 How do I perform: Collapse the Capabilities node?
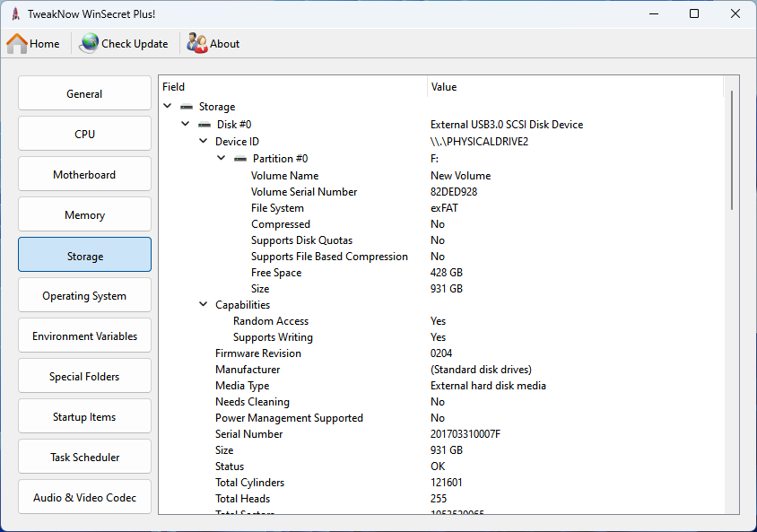(204, 304)
